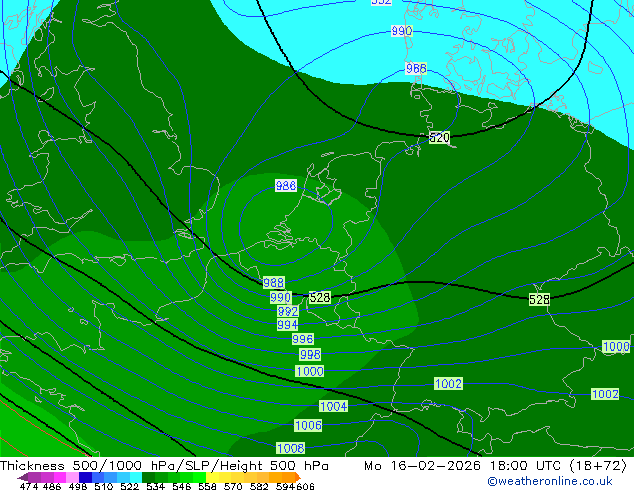Viewport: 634px width, 490px height.
Task: Click the 570 legend value
Action: click(x=233, y=486)
